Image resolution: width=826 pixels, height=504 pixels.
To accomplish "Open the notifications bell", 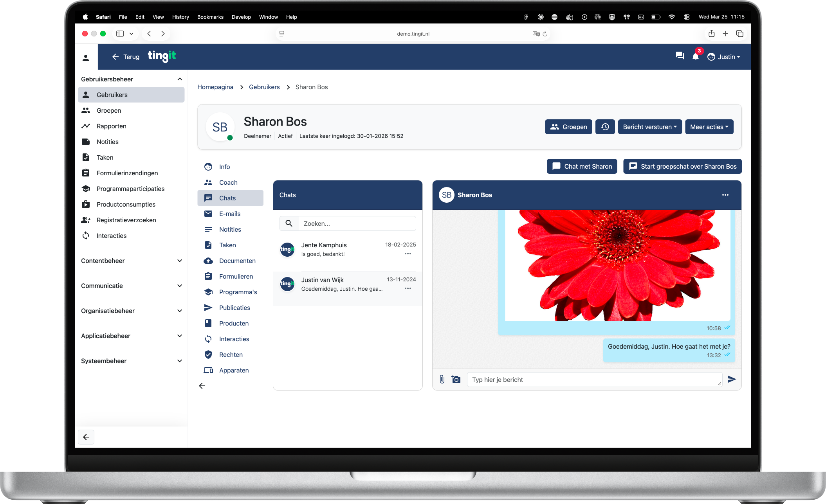I will [x=696, y=56].
